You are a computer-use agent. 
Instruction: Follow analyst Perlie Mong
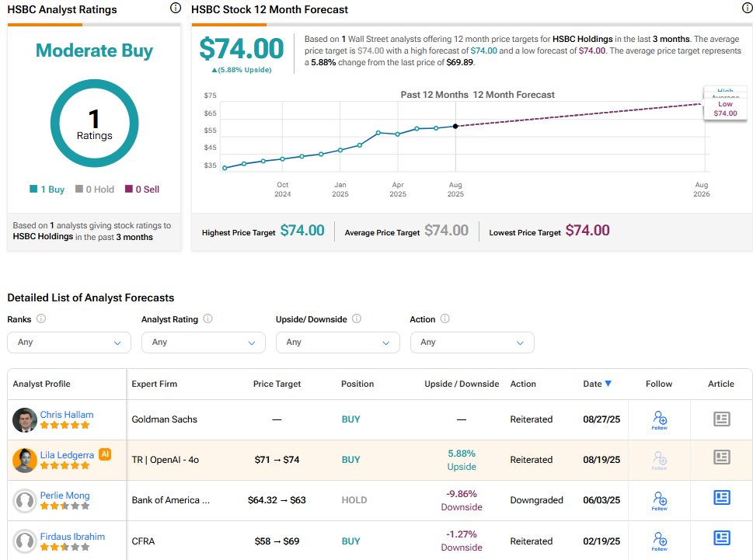pyautogui.click(x=659, y=500)
